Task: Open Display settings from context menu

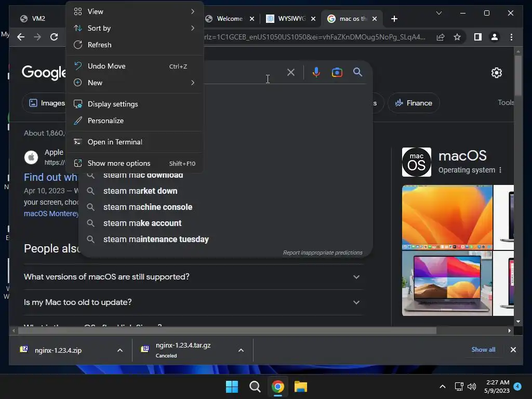Action: point(135,104)
